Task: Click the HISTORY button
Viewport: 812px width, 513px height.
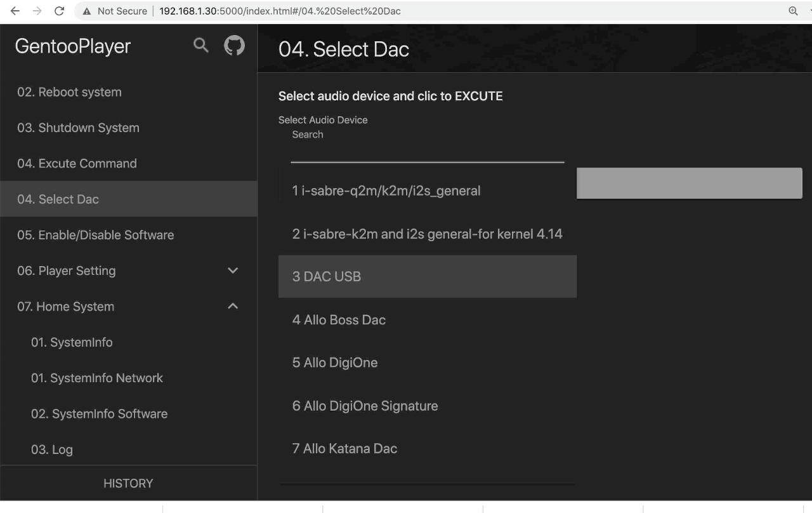Action: (129, 483)
